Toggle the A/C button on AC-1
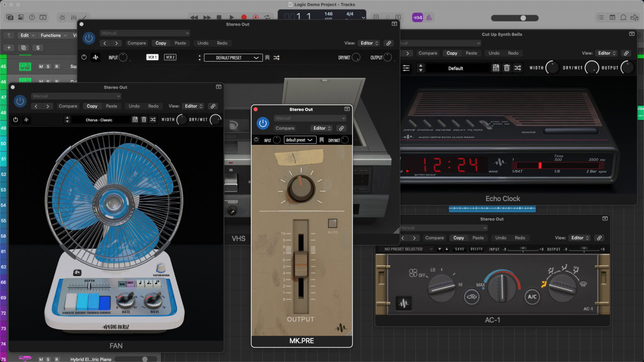The image size is (644, 362). [532, 297]
